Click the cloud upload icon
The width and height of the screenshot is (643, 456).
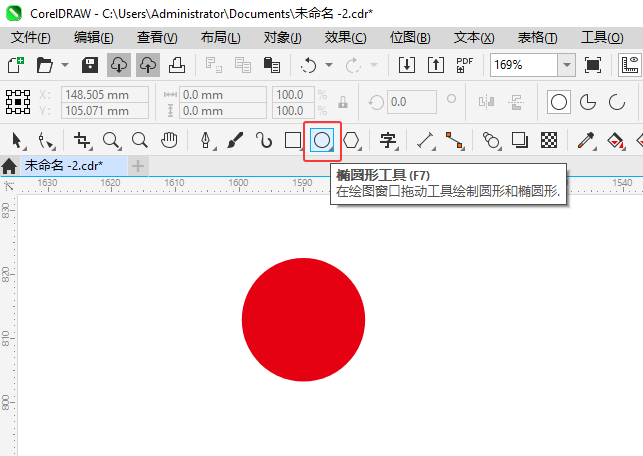tap(148, 65)
